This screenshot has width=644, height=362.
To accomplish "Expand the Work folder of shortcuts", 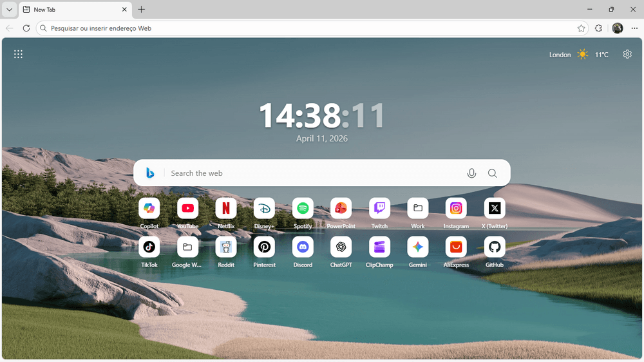I will (x=418, y=208).
